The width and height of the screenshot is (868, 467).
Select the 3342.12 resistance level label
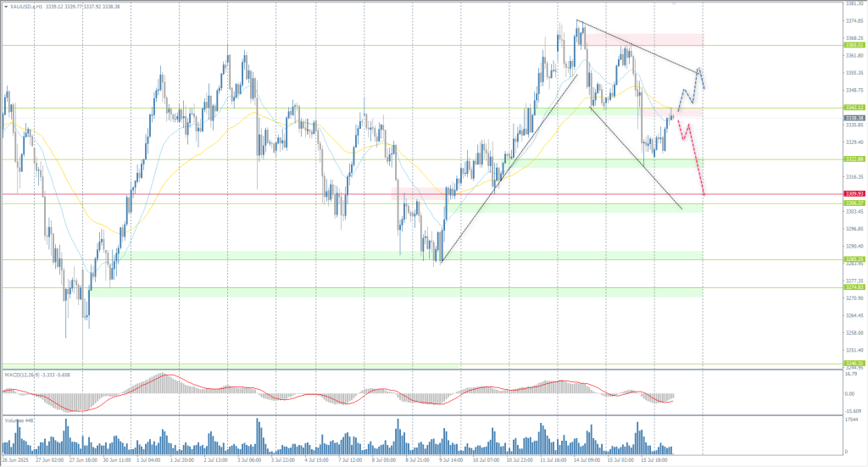point(854,108)
